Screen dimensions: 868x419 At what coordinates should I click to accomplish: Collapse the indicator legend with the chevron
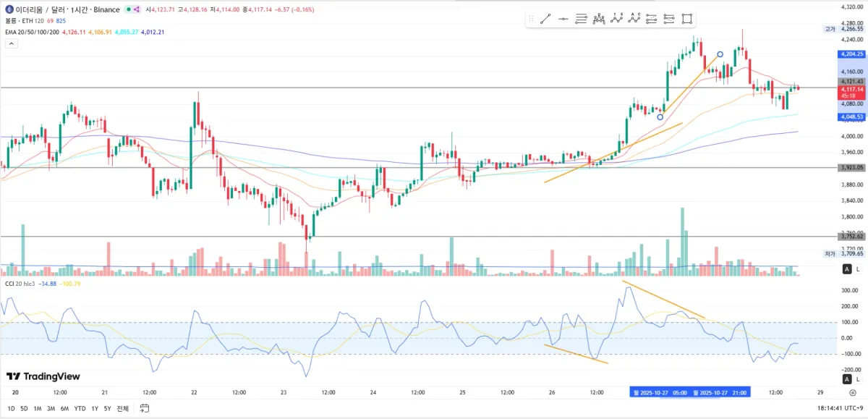[x=11, y=43]
